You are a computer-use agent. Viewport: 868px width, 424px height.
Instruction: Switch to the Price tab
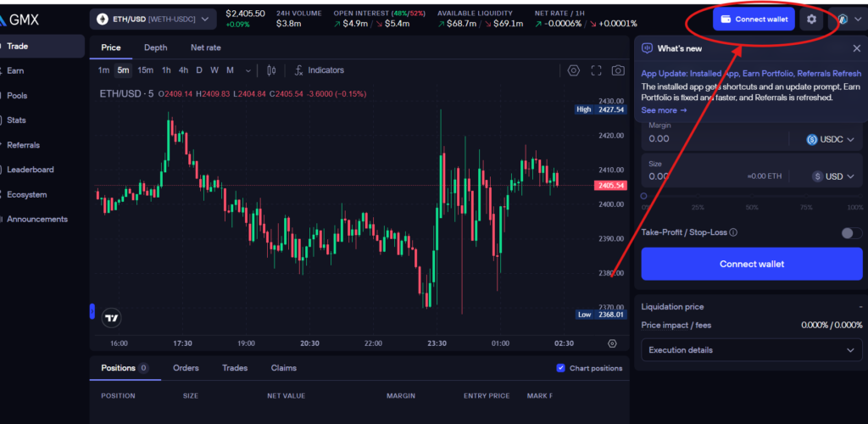(111, 47)
